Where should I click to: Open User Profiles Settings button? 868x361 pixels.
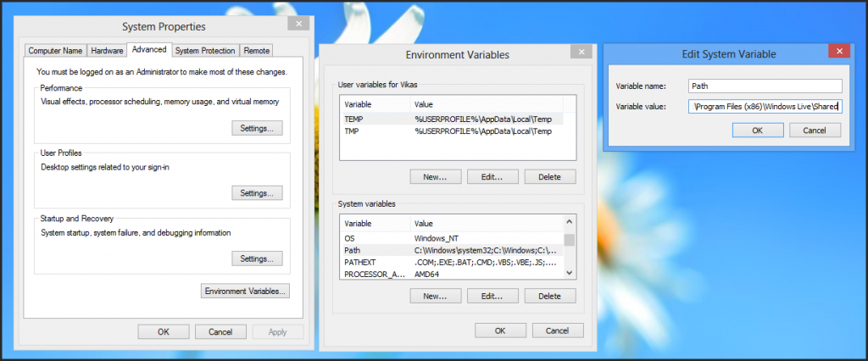coord(257,193)
